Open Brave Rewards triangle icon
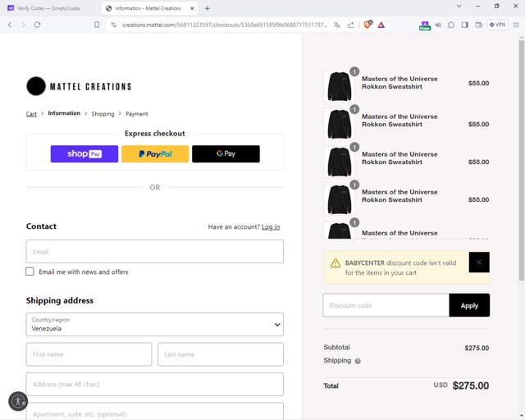Screen dimensions: 525x420 381,25
